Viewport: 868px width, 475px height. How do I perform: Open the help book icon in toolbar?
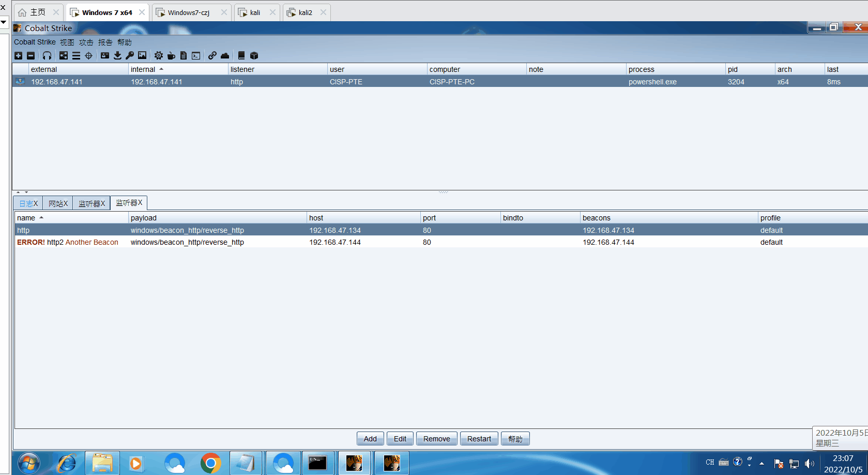point(241,56)
